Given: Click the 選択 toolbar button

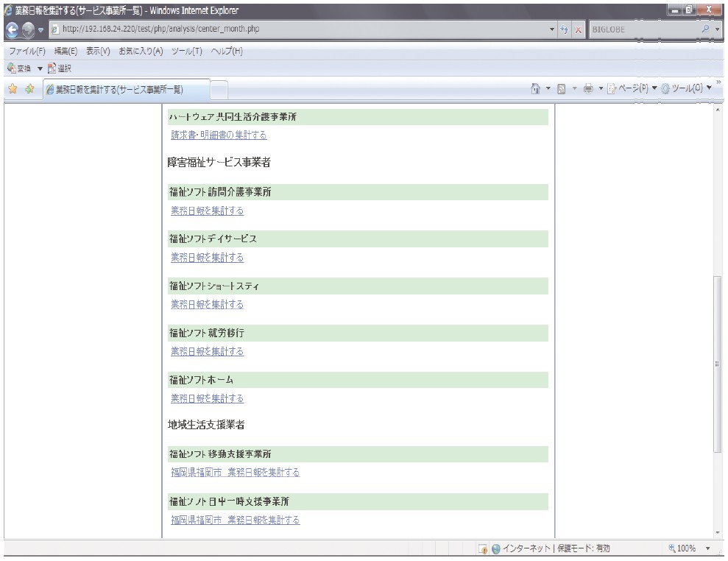Looking at the screenshot, I should click(x=60, y=68).
